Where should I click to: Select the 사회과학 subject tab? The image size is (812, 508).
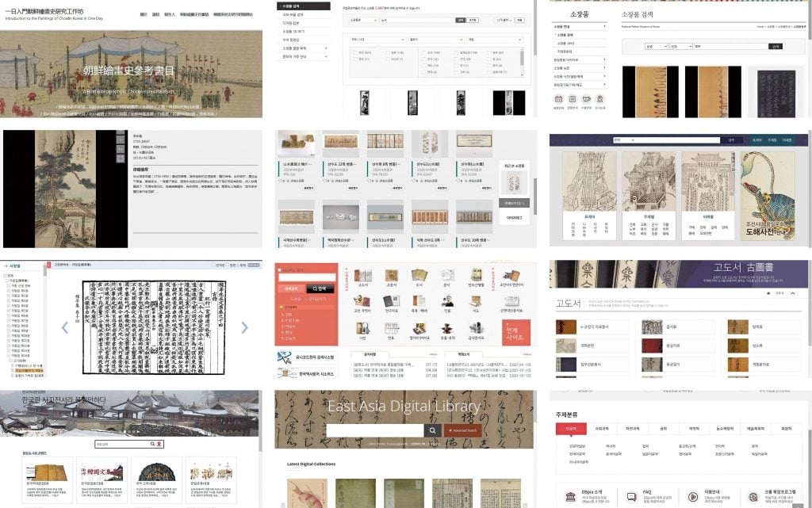click(602, 428)
